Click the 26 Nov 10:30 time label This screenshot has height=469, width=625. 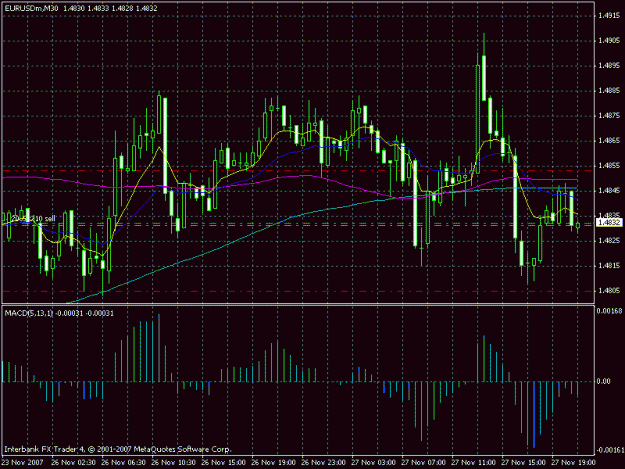point(173,463)
